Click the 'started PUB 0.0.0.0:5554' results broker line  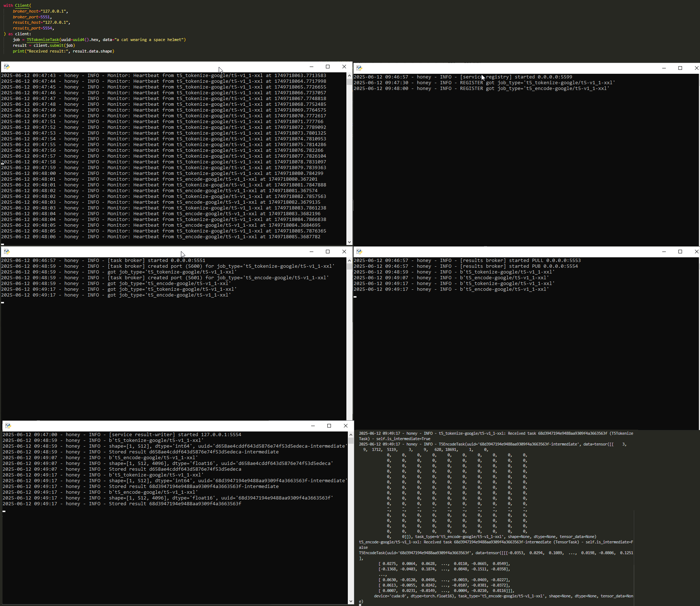[465, 266]
